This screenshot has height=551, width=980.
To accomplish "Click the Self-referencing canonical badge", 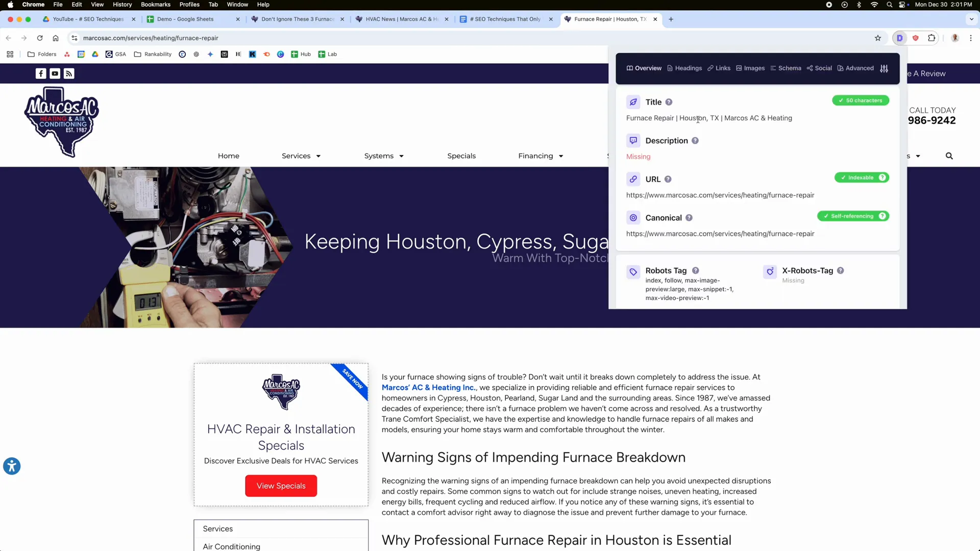I will [852, 216].
